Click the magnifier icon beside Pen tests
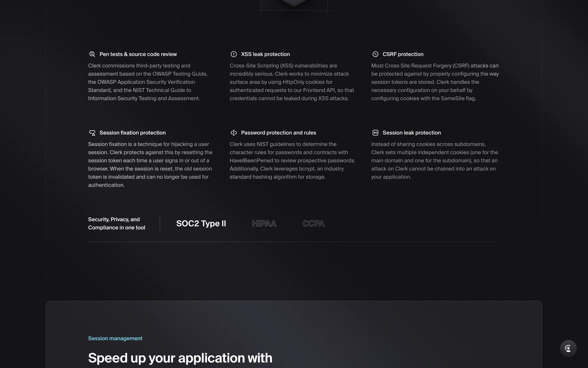This screenshot has width=588, height=368. coord(92,54)
